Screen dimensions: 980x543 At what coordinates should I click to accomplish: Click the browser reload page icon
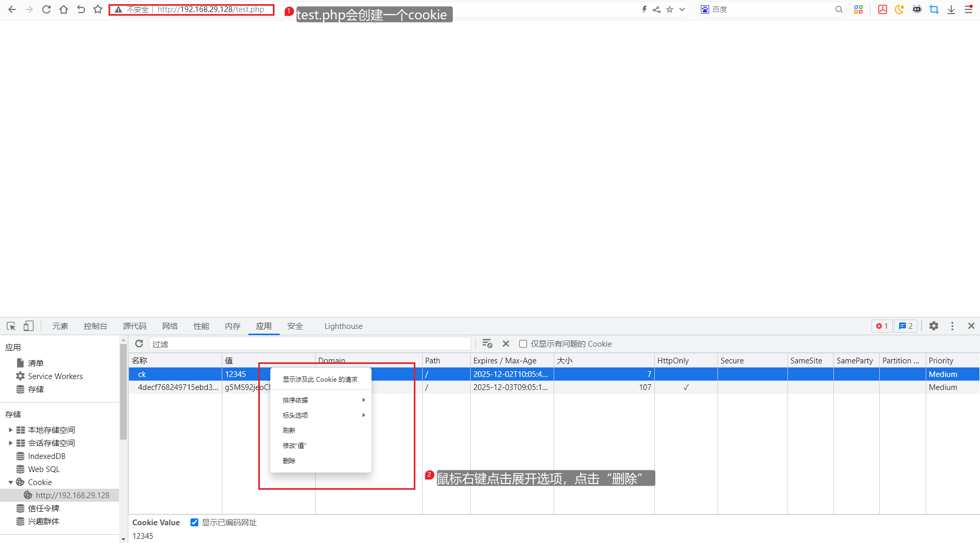(46, 9)
